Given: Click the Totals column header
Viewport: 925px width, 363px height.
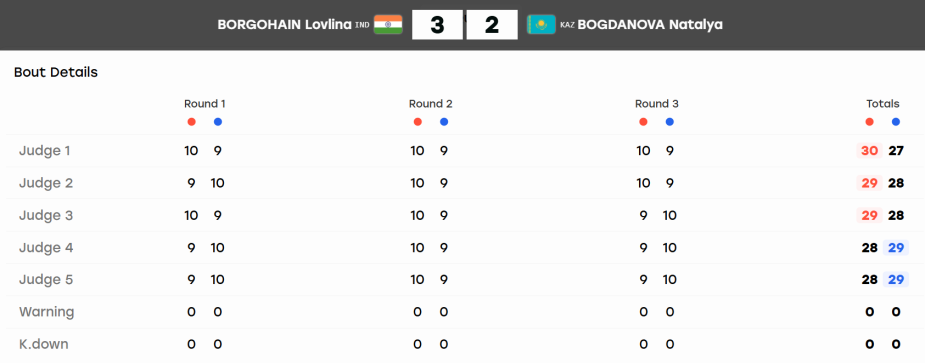Looking at the screenshot, I should tap(883, 104).
